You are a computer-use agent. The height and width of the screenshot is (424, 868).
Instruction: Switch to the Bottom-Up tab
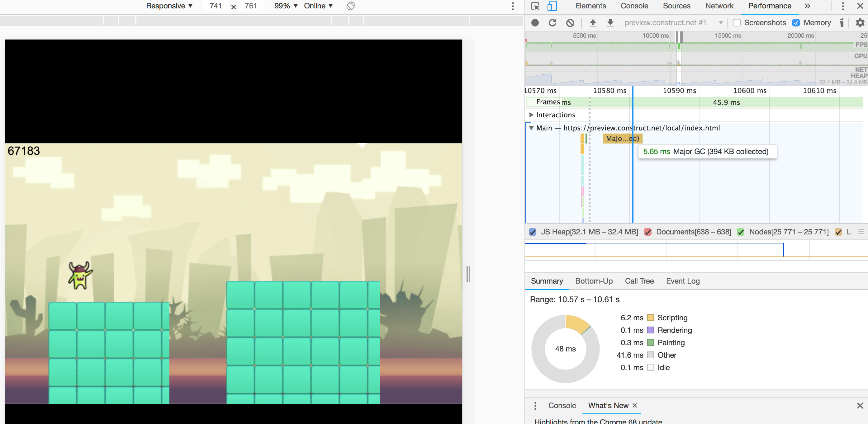(x=594, y=281)
